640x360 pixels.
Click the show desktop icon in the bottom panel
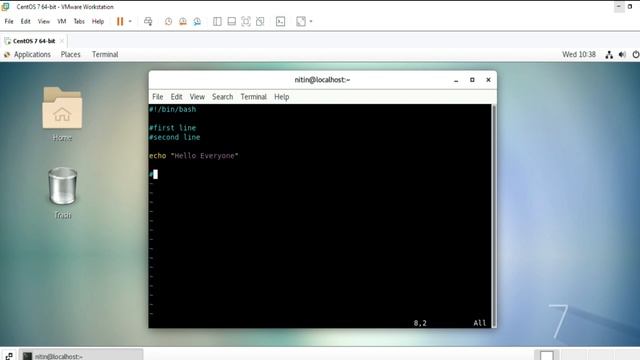click(x=9, y=356)
